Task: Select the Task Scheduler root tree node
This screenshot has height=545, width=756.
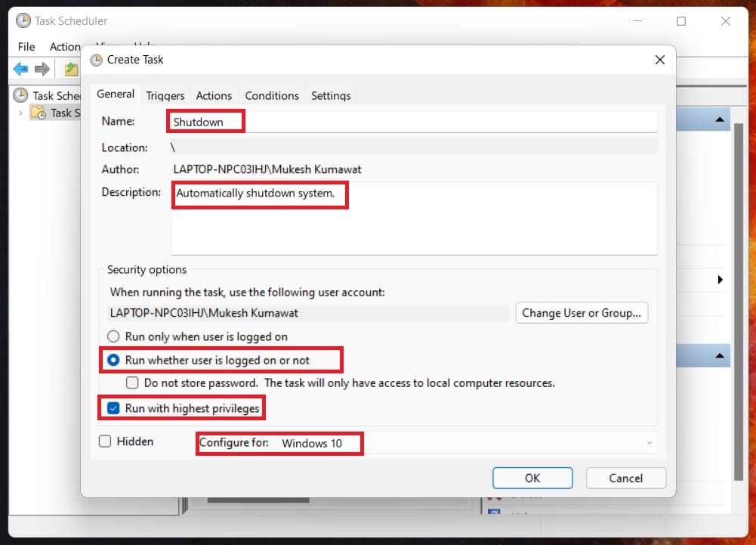Action: tap(48, 95)
